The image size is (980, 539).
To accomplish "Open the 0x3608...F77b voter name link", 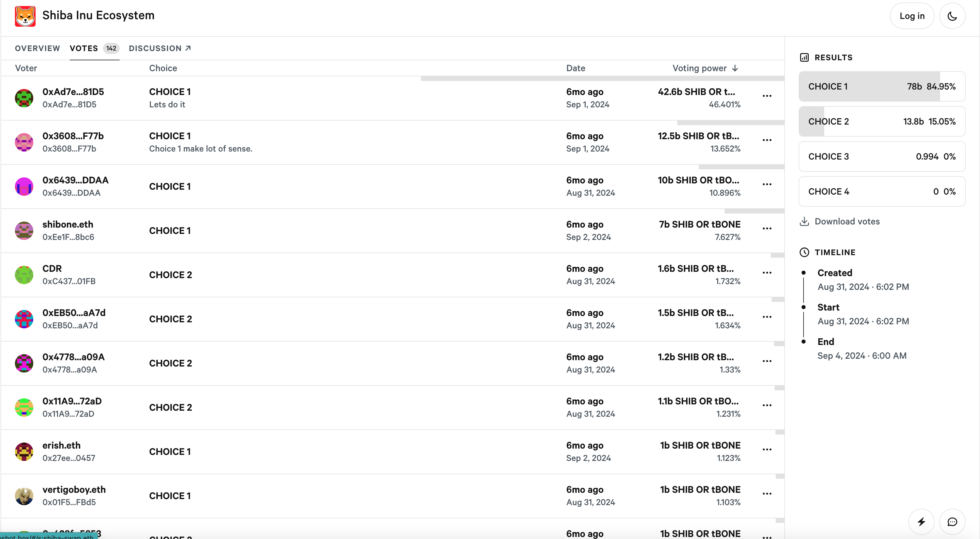I will (x=73, y=136).
